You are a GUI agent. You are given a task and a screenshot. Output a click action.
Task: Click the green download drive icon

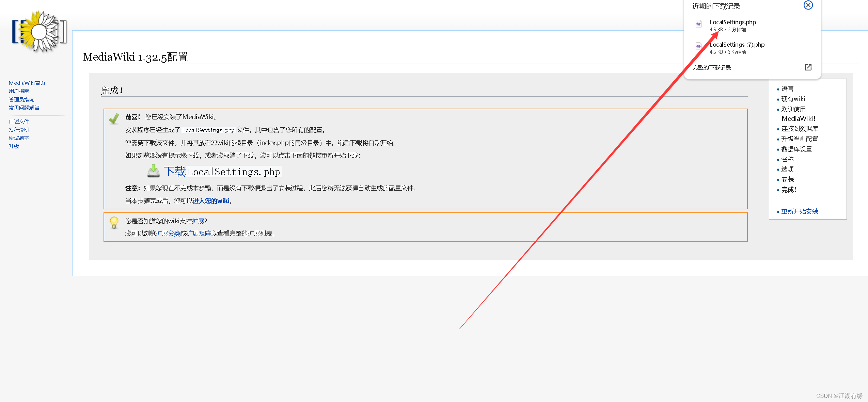pos(154,171)
